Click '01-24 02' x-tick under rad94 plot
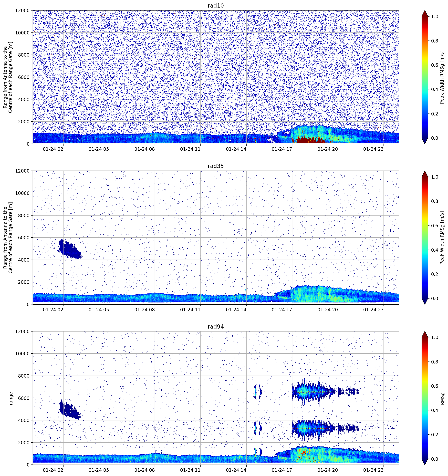448x476 pixels. (x=53, y=470)
